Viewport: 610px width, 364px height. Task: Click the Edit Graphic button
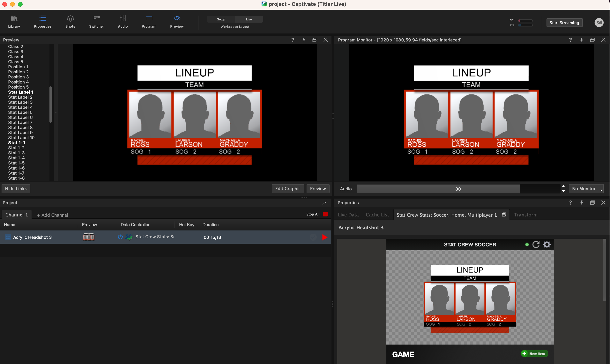tap(288, 188)
